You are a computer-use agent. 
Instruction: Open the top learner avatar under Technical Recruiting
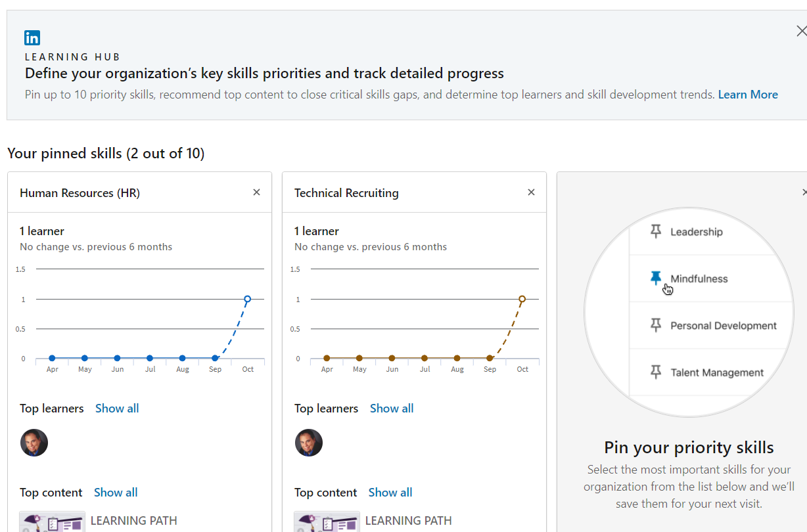[x=309, y=443]
